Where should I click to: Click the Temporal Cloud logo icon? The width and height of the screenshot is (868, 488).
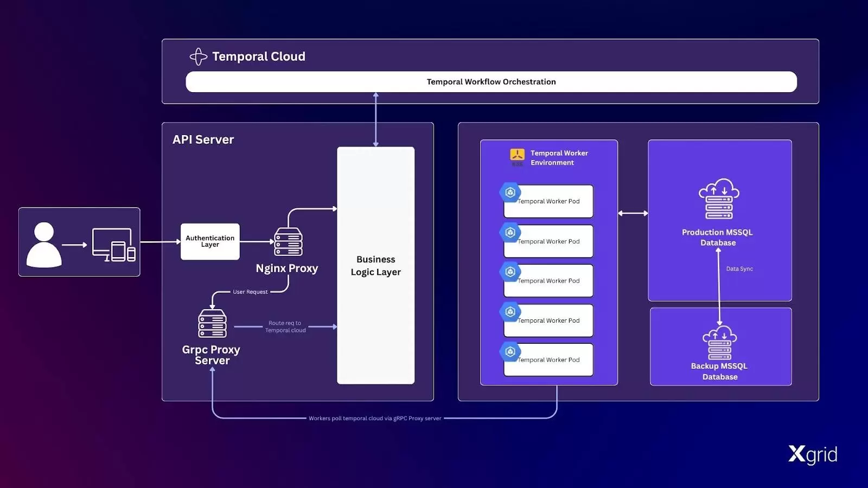198,56
